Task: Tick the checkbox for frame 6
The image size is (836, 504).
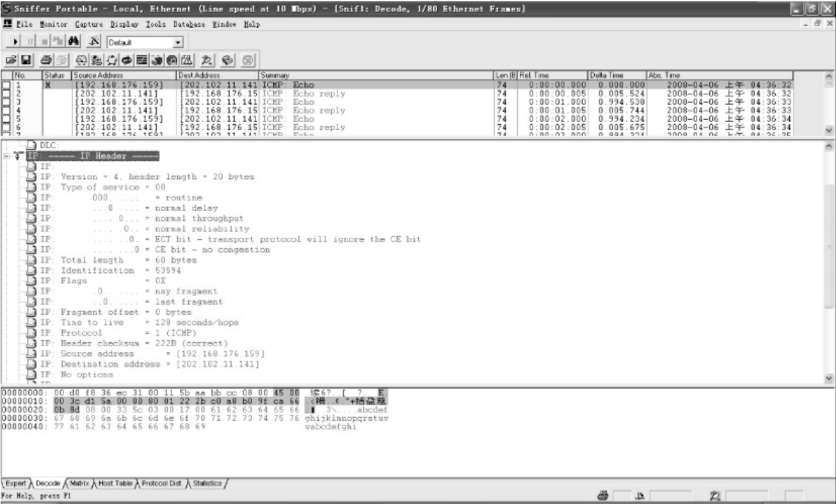Action: (x=6, y=126)
